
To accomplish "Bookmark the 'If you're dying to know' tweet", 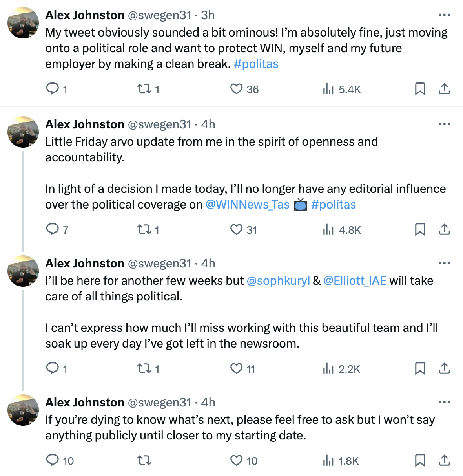I will point(420,460).
